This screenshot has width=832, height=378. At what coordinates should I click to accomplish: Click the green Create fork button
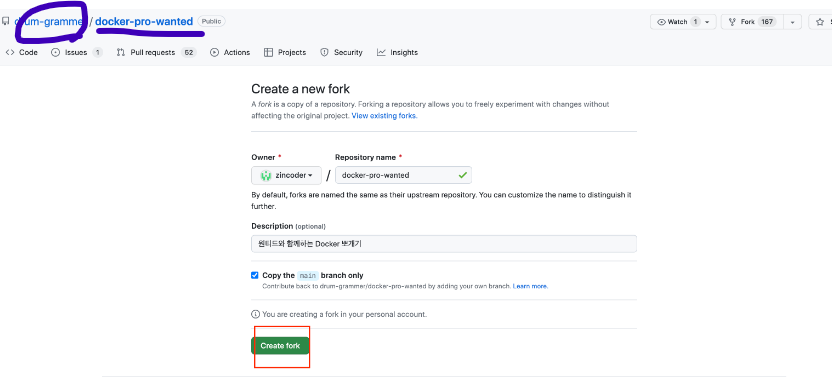280,346
